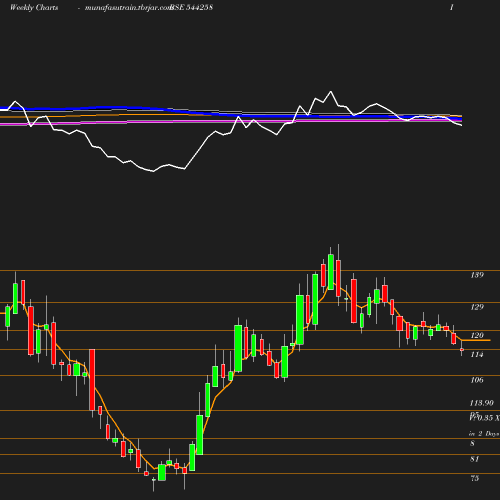Select the "in 2 Days" note
Screen dimensions: 500x500
[x=484, y=434]
